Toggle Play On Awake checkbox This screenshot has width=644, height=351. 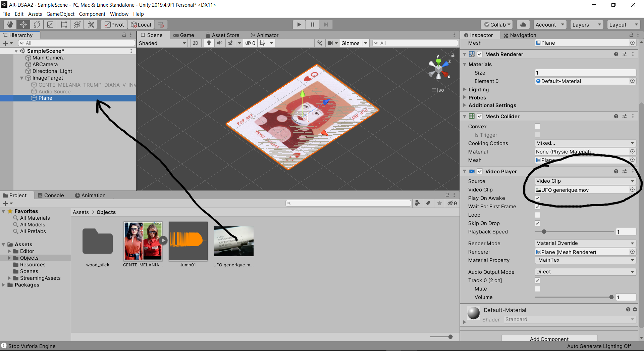(538, 198)
